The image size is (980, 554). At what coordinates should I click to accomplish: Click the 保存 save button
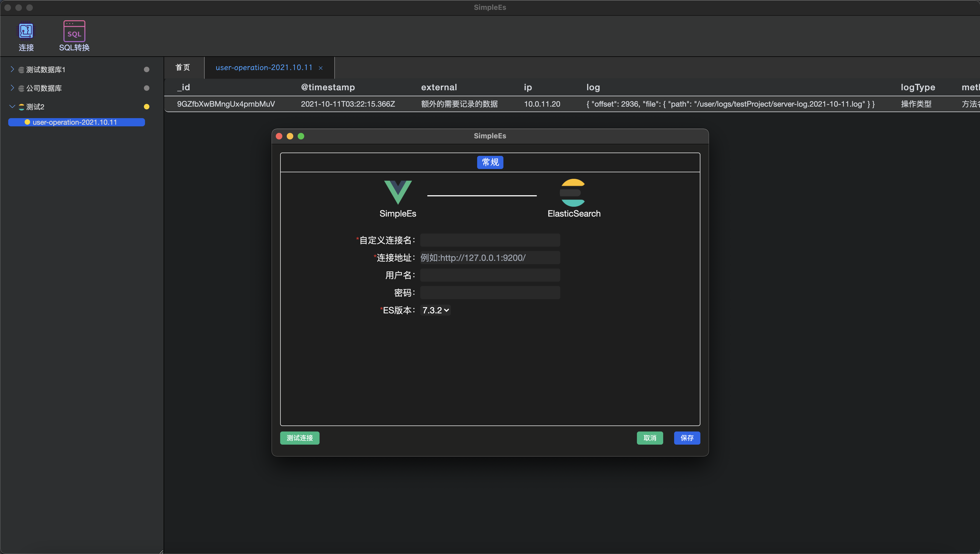(x=686, y=438)
